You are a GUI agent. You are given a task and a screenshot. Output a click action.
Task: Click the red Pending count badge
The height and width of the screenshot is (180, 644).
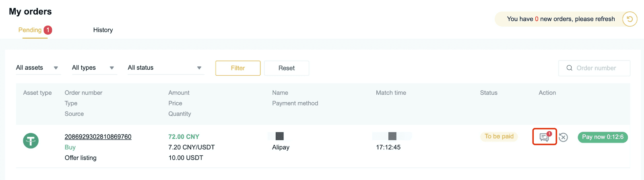pyautogui.click(x=48, y=30)
